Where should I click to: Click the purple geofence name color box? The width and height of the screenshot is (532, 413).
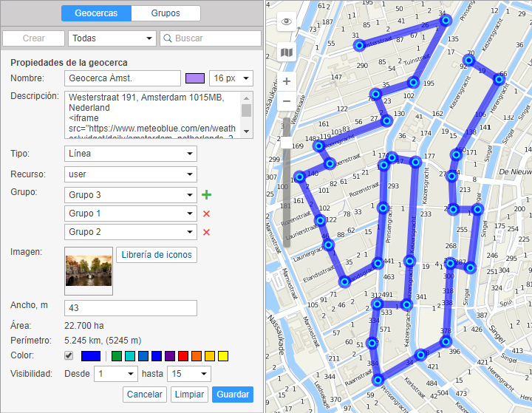(x=195, y=78)
